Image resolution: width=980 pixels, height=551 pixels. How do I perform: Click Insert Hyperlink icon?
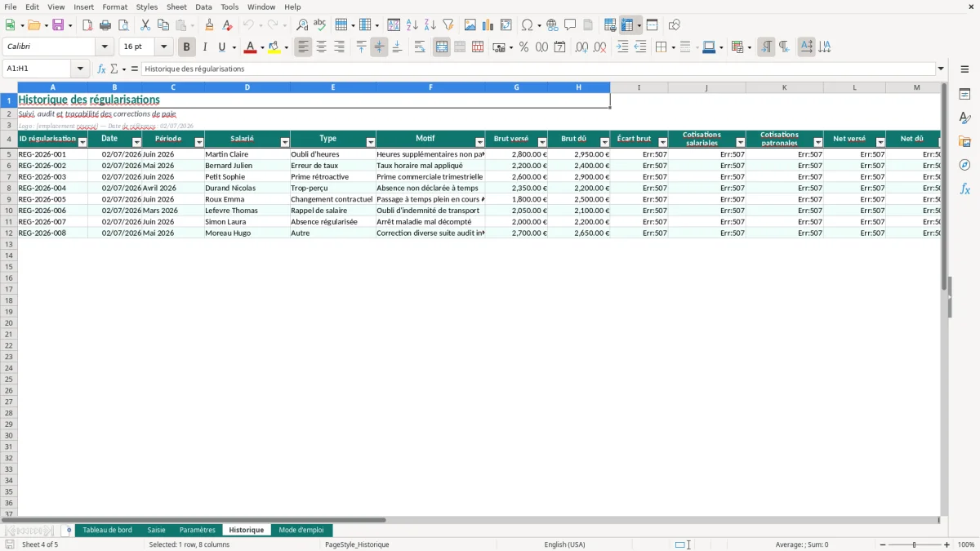(552, 25)
